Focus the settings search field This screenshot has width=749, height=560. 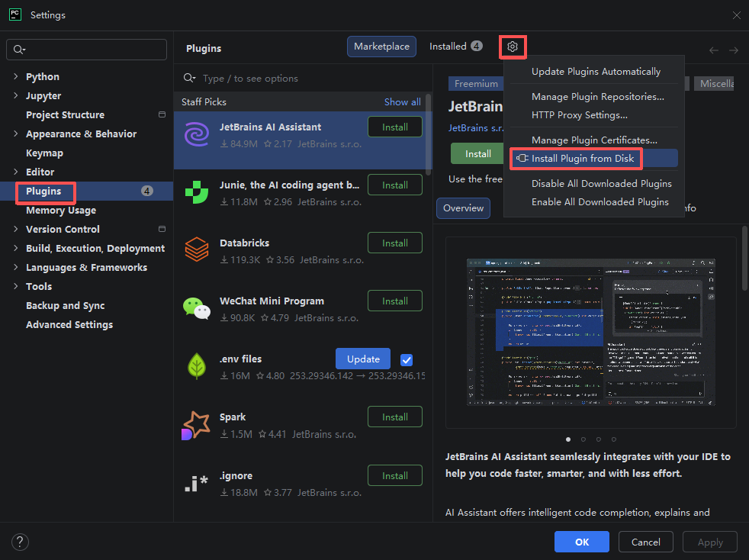click(86, 50)
